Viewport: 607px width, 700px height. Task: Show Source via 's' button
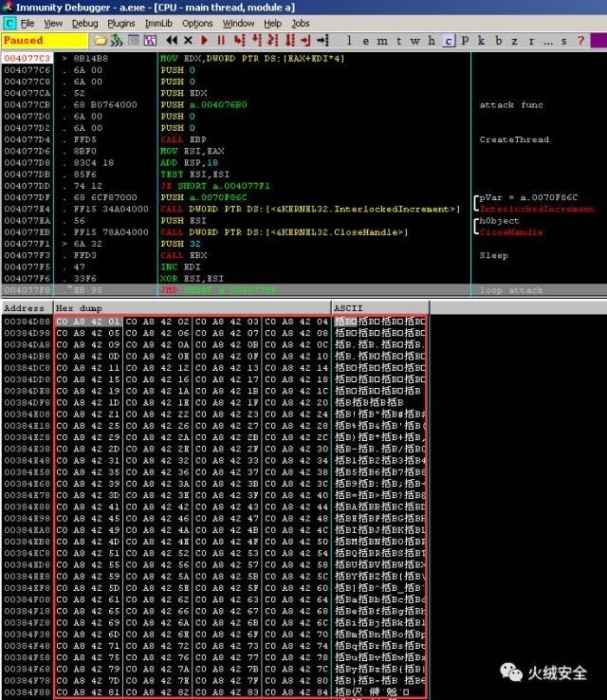point(564,41)
